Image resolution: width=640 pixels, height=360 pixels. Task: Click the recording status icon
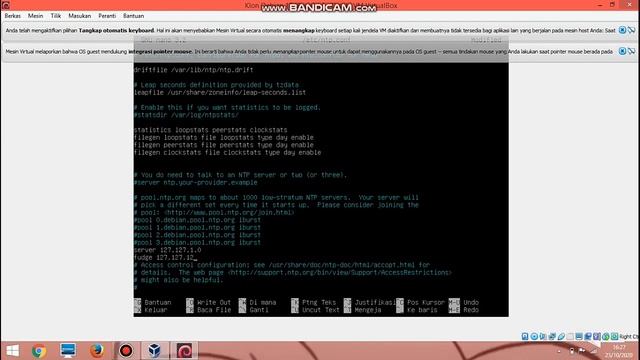click(588, 336)
